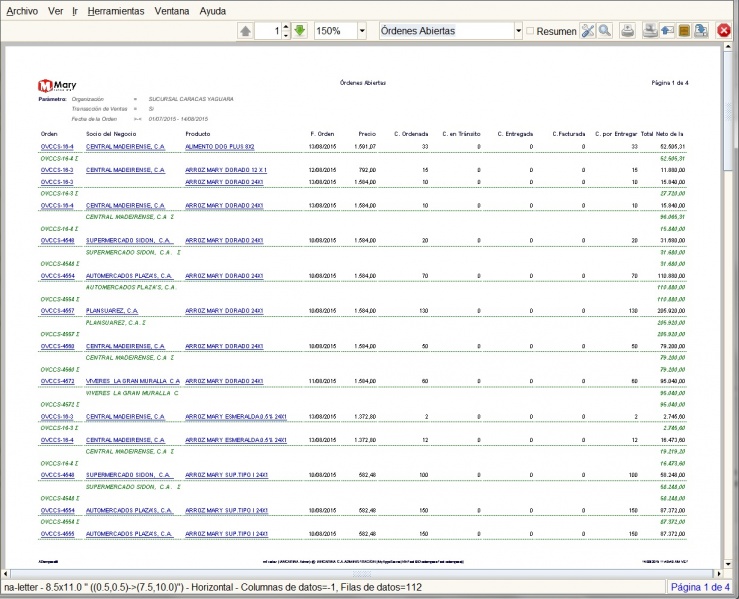Open the Ventana menu
Screen dimensions: 739x599
[x=172, y=11]
